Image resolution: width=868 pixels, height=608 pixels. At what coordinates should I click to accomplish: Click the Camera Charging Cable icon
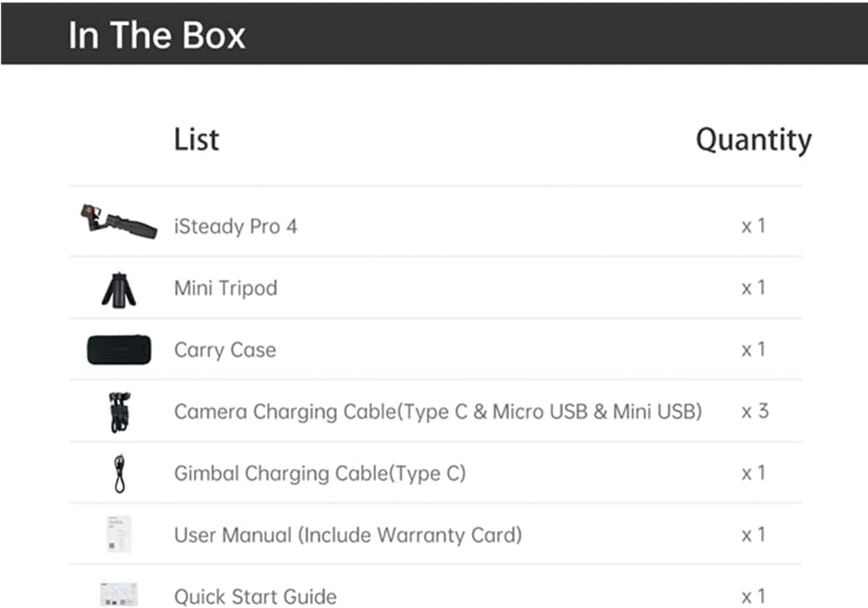(120, 412)
